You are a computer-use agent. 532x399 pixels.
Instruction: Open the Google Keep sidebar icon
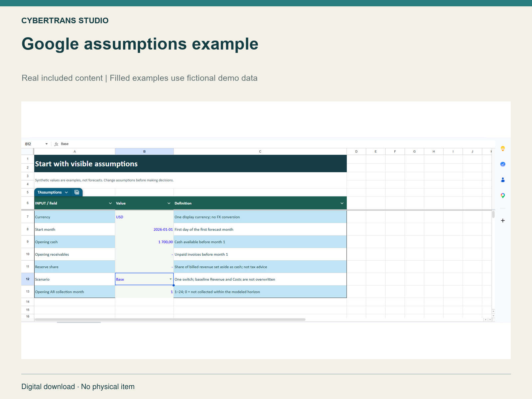point(503,149)
